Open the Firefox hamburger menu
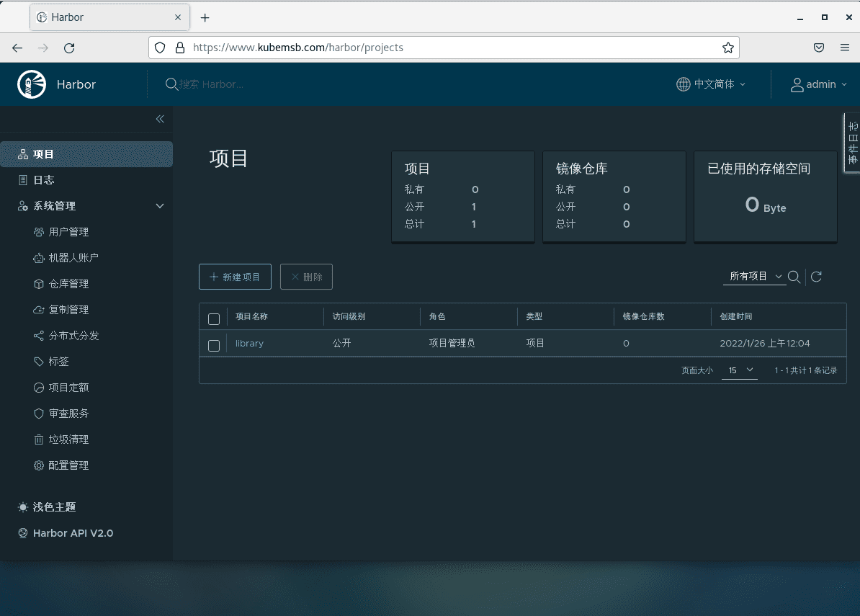 point(845,48)
